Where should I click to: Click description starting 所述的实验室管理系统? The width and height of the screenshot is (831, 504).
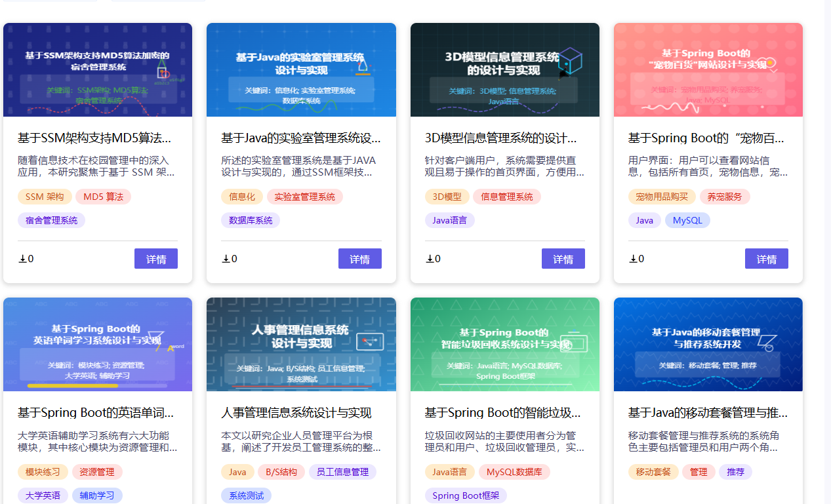coord(301,166)
